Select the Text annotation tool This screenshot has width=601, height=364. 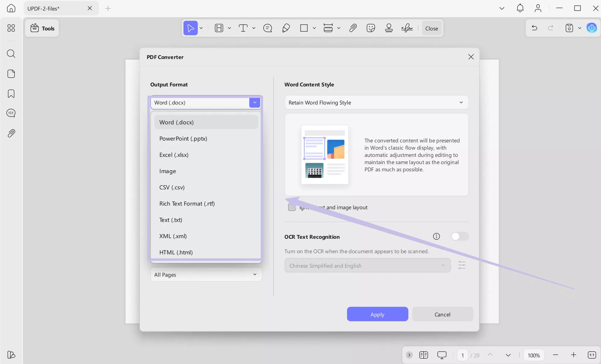243,28
